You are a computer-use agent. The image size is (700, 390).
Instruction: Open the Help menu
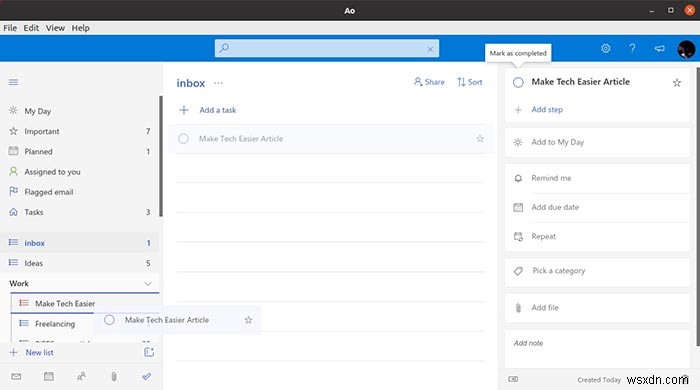coord(80,28)
